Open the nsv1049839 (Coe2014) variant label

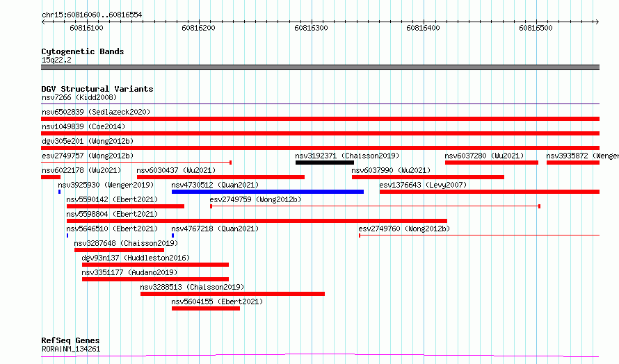click(x=83, y=126)
